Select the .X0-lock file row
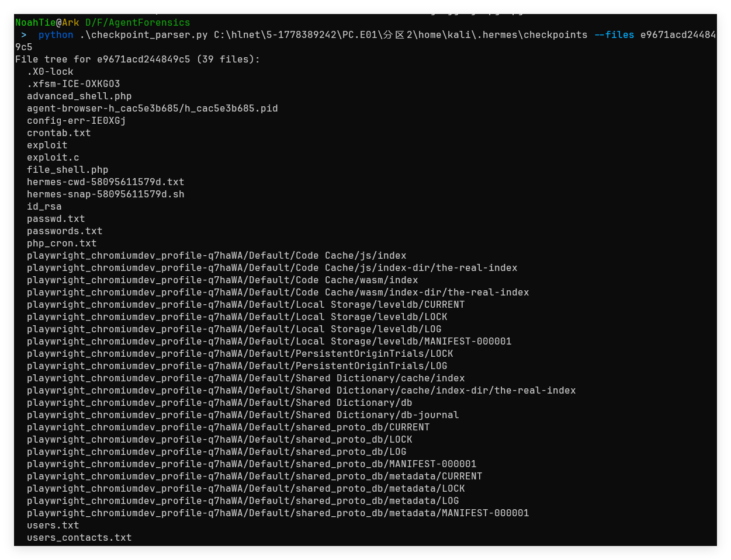The width and height of the screenshot is (731, 560). pos(50,72)
